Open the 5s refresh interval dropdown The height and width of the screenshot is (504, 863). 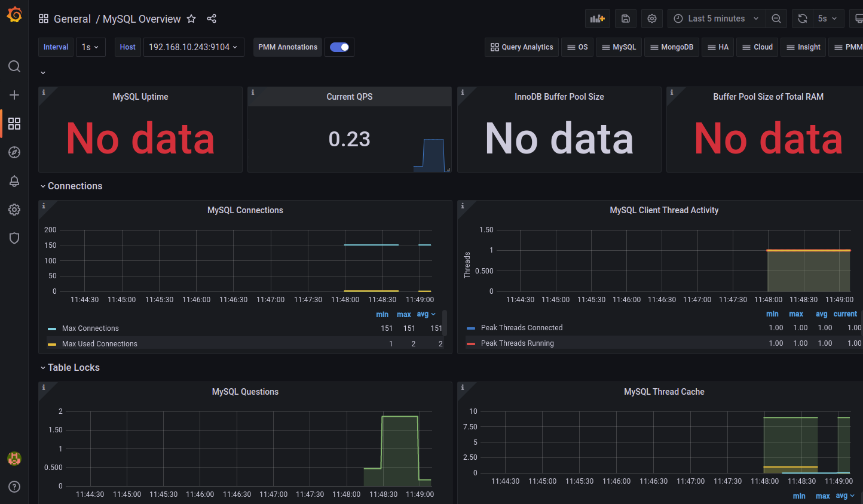(829, 19)
